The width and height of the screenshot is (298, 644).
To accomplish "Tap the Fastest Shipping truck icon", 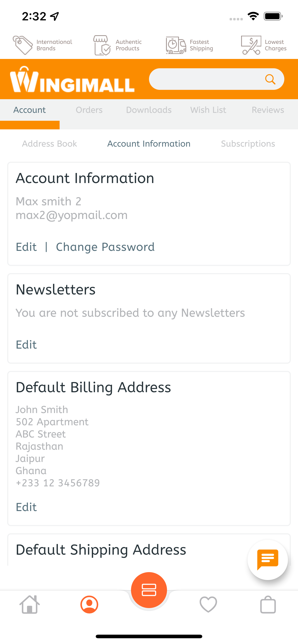I will click(176, 45).
